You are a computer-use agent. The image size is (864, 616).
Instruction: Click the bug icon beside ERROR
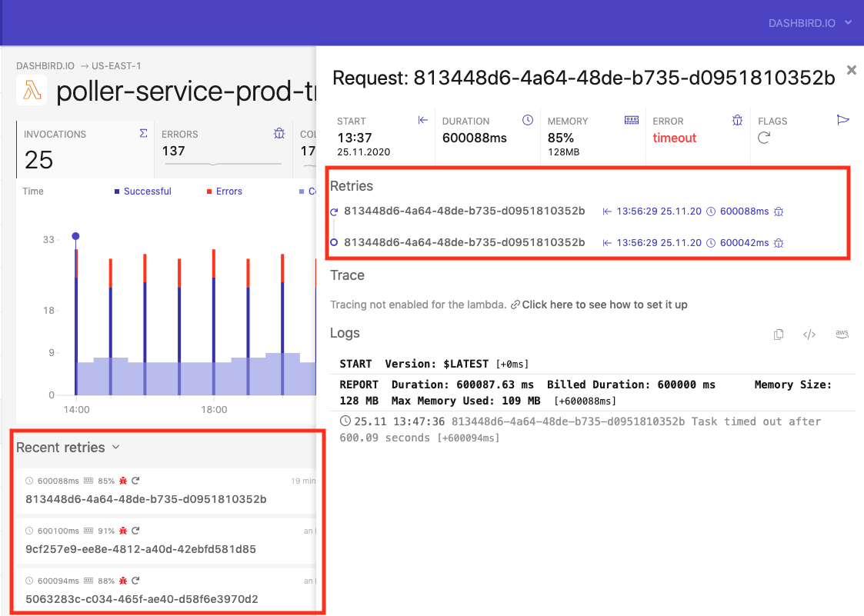pyautogui.click(x=737, y=120)
